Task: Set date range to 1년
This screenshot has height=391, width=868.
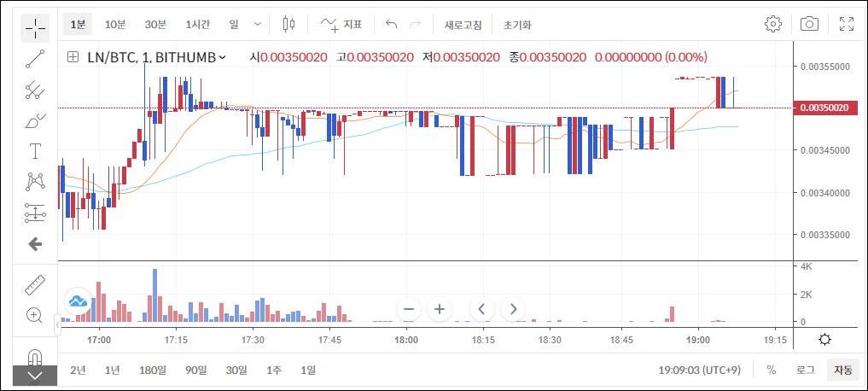Action: 113,370
